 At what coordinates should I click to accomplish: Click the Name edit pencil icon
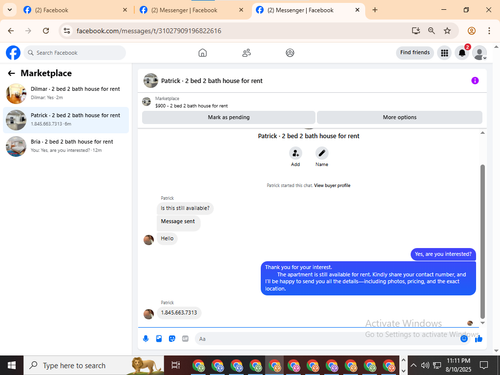coord(322,153)
